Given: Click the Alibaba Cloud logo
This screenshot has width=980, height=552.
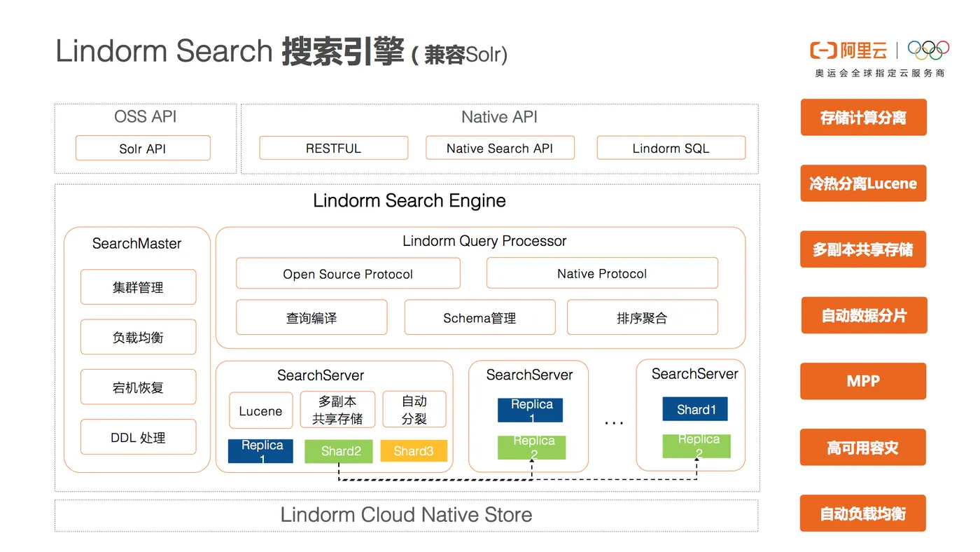Looking at the screenshot, I should coord(848,50).
